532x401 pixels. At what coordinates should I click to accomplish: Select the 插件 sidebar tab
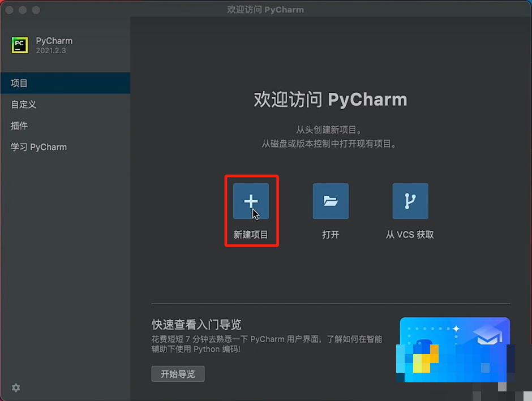pos(65,126)
